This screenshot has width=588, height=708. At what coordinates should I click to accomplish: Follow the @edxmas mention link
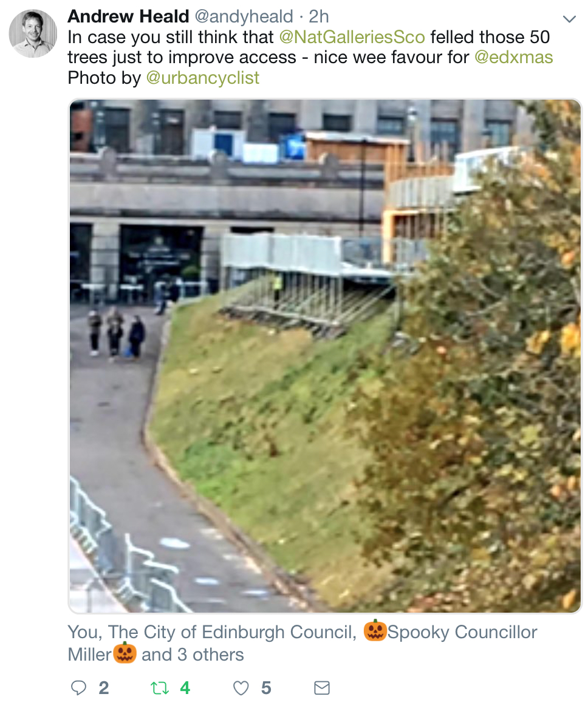(x=513, y=57)
